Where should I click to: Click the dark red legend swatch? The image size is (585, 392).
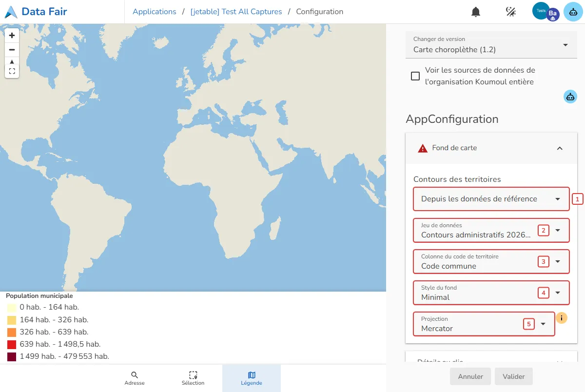12,356
